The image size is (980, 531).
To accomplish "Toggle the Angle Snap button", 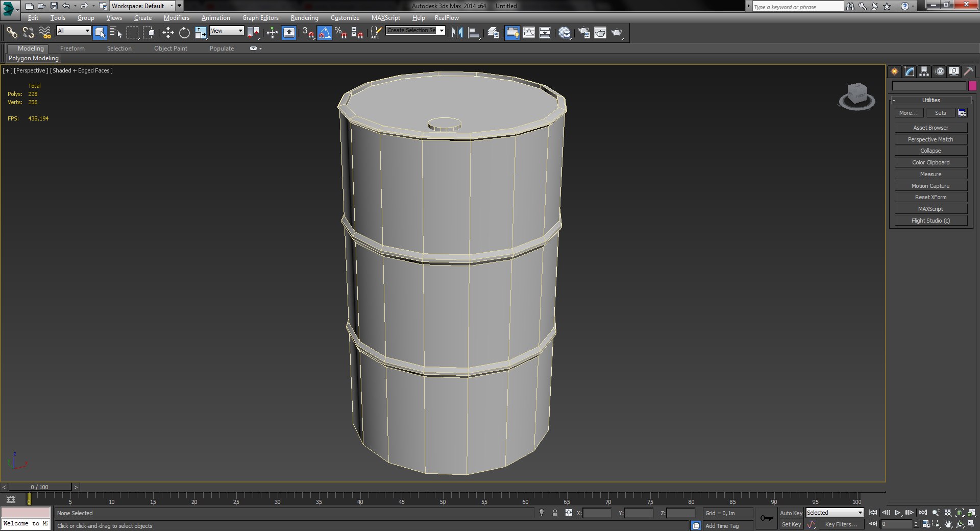I will [x=325, y=33].
